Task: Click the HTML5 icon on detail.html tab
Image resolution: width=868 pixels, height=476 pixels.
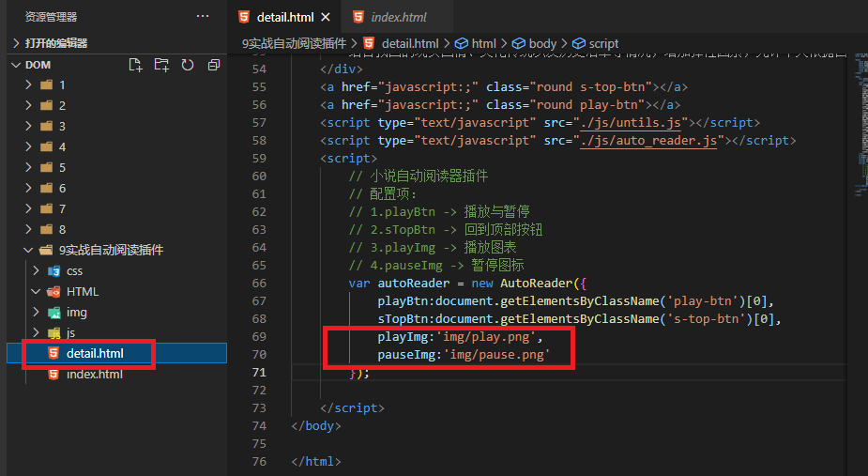Action: pyautogui.click(x=244, y=17)
